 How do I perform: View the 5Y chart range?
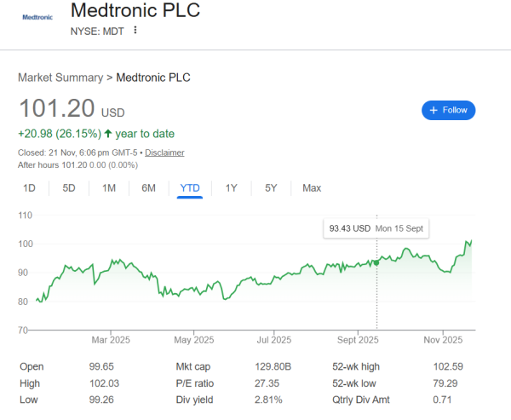coord(271,187)
